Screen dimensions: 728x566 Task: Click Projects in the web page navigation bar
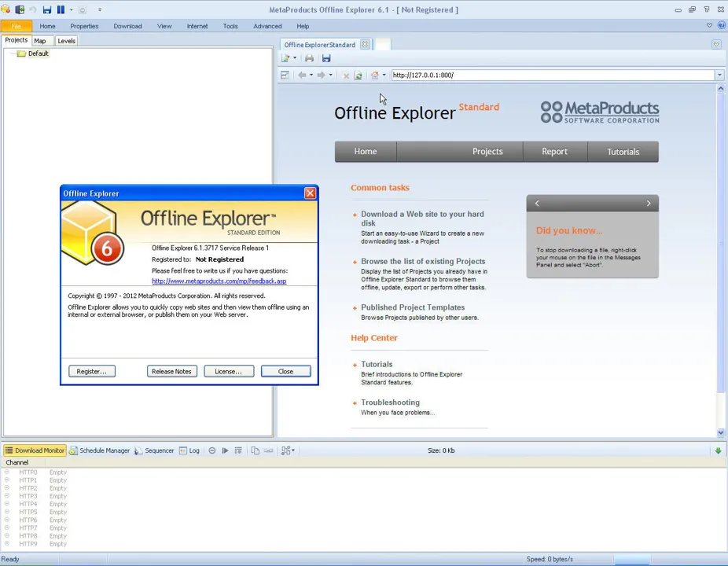487,152
